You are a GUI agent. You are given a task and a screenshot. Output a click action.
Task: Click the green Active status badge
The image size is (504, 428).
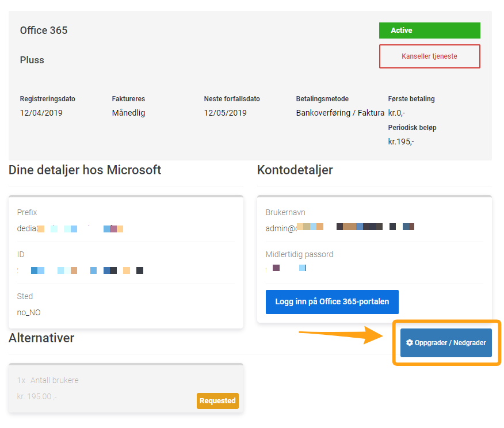tap(429, 30)
